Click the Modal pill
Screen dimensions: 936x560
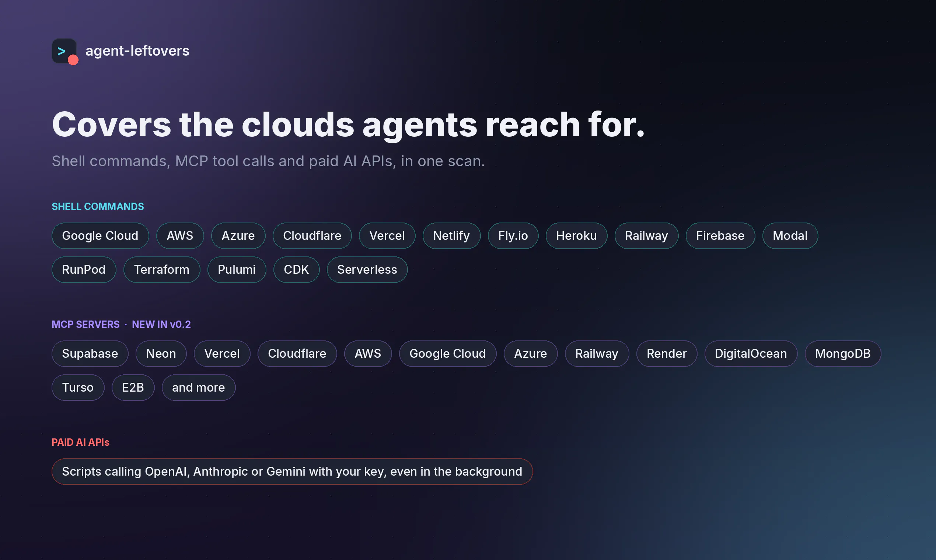pos(790,236)
